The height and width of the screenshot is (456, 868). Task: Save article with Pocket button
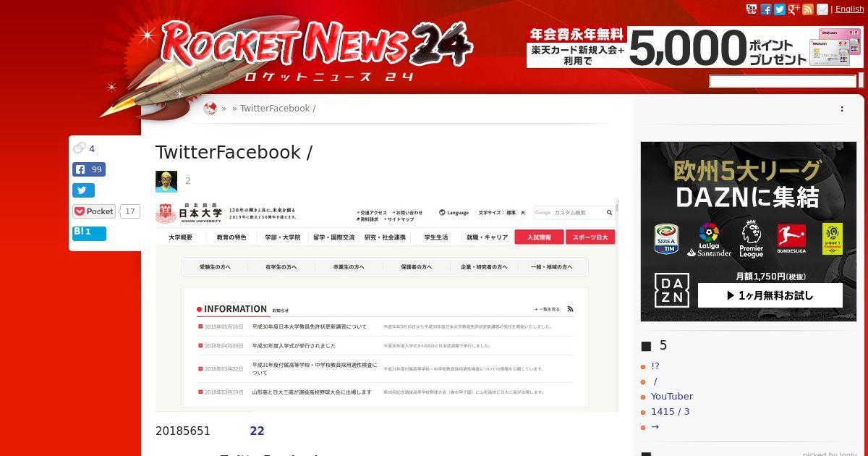(93, 211)
